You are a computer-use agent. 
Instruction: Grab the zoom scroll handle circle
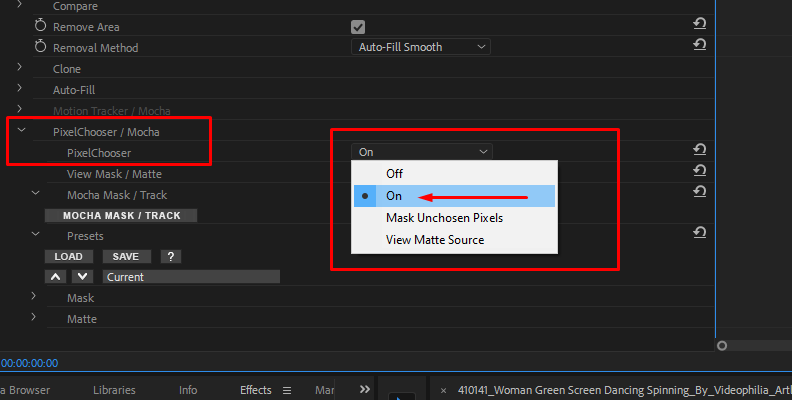(722, 346)
